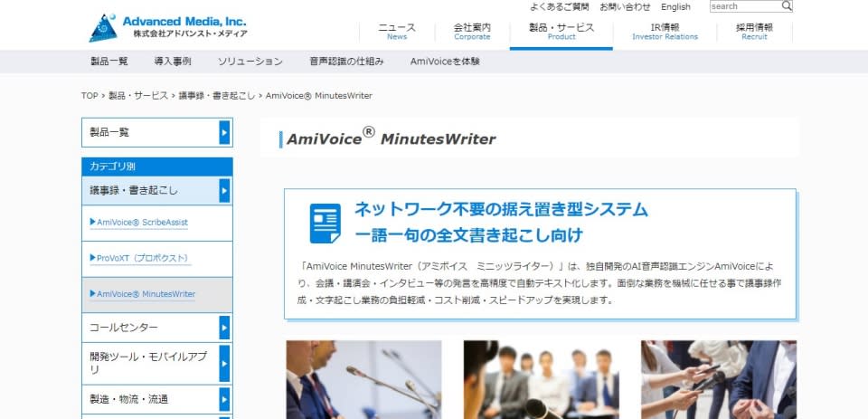The height and width of the screenshot is (419, 868).
Task: Select ソリューション in the sub-navigation
Action: tap(250, 62)
